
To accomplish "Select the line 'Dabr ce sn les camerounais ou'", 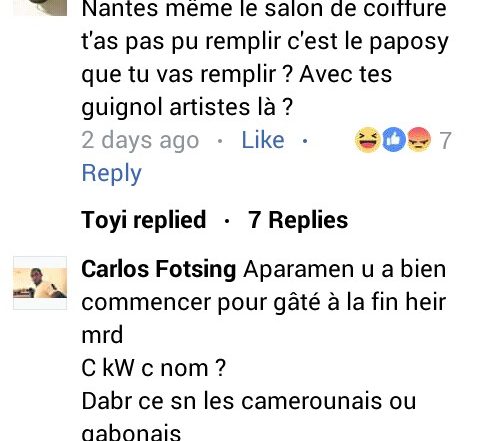I will (x=249, y=401).
